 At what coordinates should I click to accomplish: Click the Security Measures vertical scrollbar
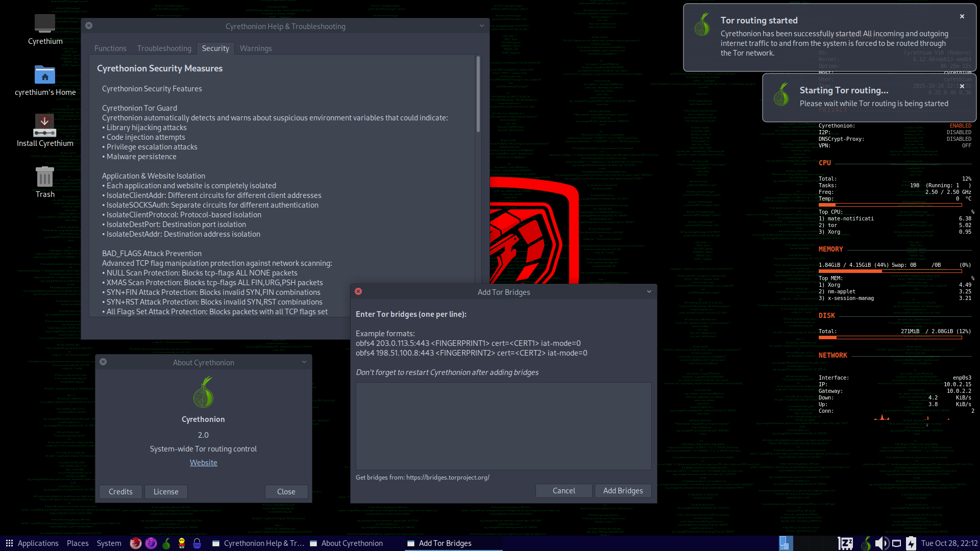pyautogui.click(x=478, y=94)
